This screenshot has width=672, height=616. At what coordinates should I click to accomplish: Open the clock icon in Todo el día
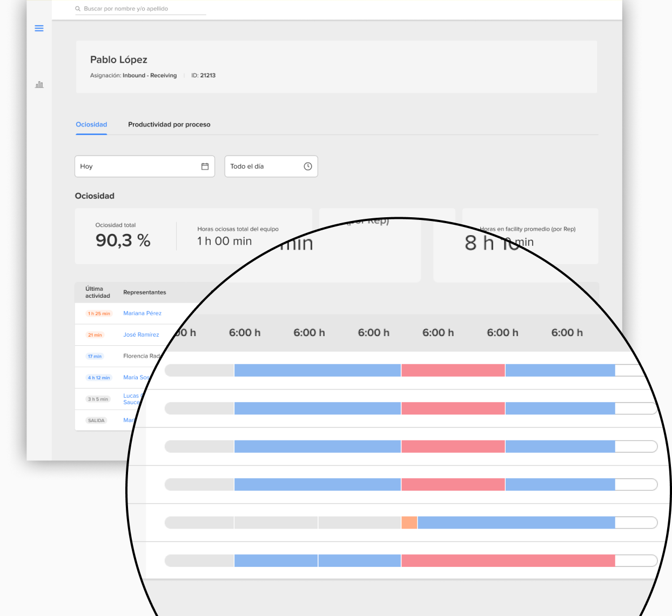tap(308, 166)
